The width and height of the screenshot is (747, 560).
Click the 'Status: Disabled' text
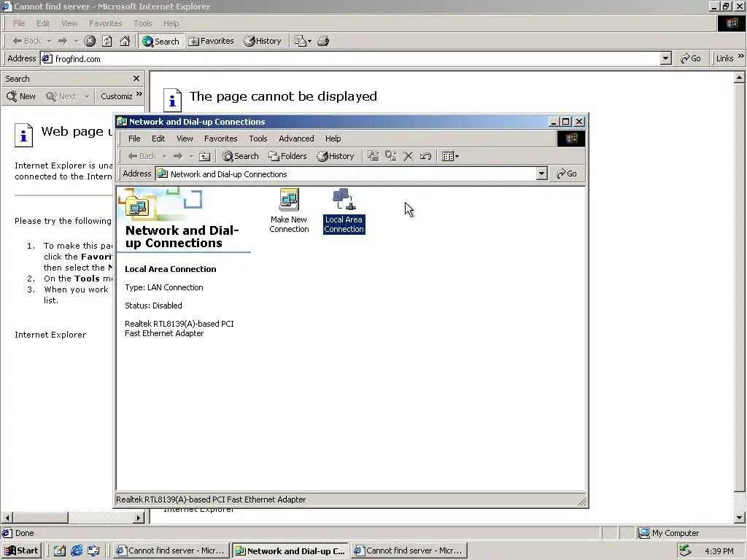(153, 306)
